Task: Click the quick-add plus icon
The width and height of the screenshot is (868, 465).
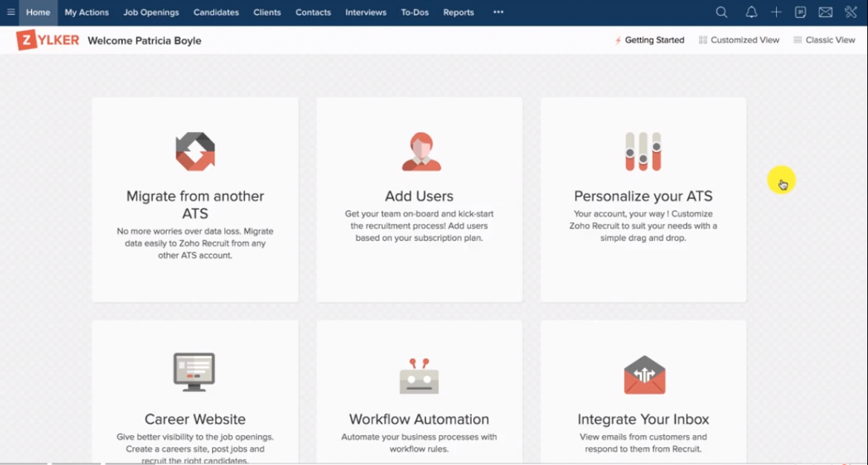Action: [776, 12]
